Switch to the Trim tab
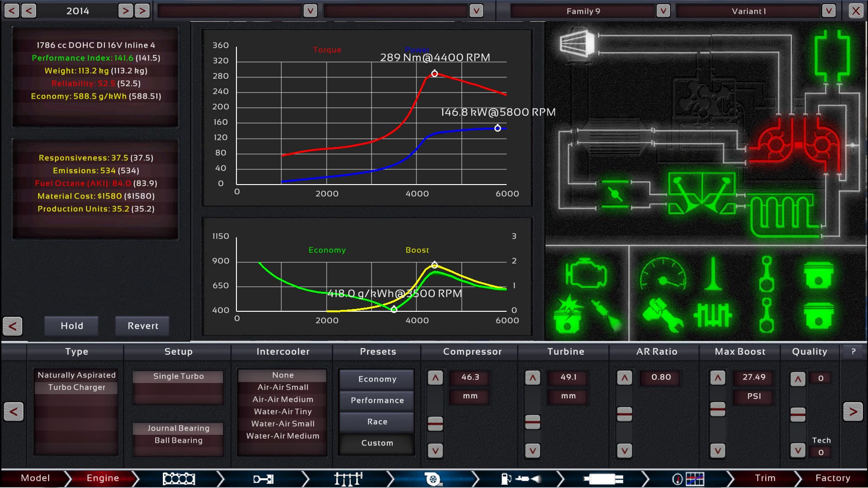 pyautogui.click(x=766, y=478)
